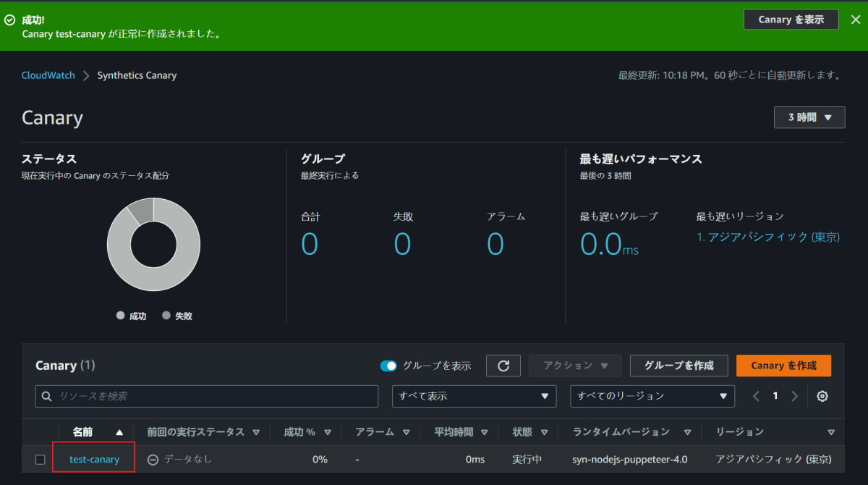Click the status donut chart
Viewport: 868px width, 485px height.
coord(153,245)
